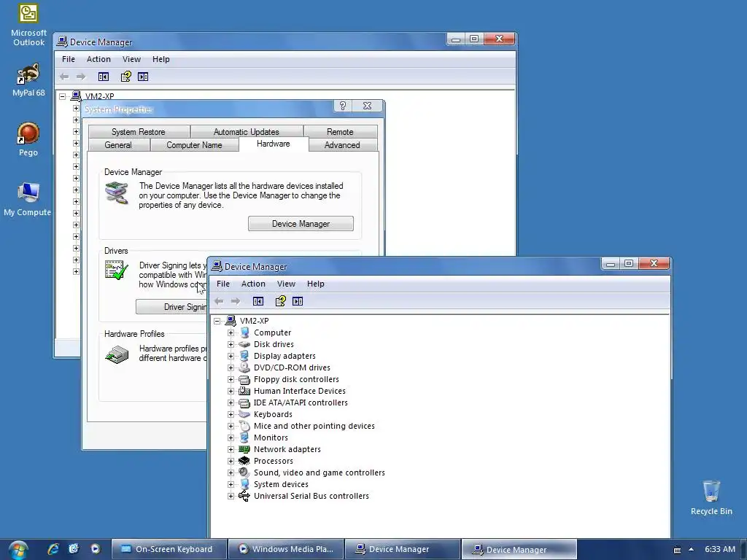Click the Start orb on the taskbar

(x=18, y=550)
